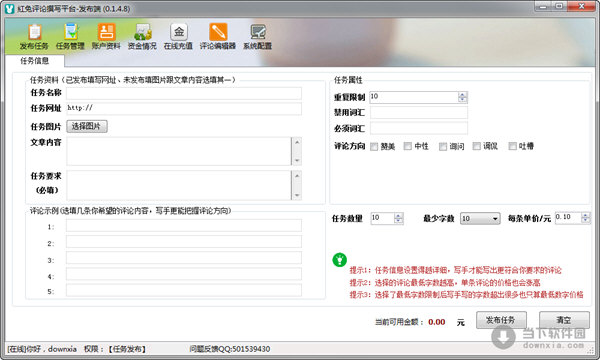The image size is (600, 360).
Task: Switch to the 任务信息 tab
Action: coord(34,60)
